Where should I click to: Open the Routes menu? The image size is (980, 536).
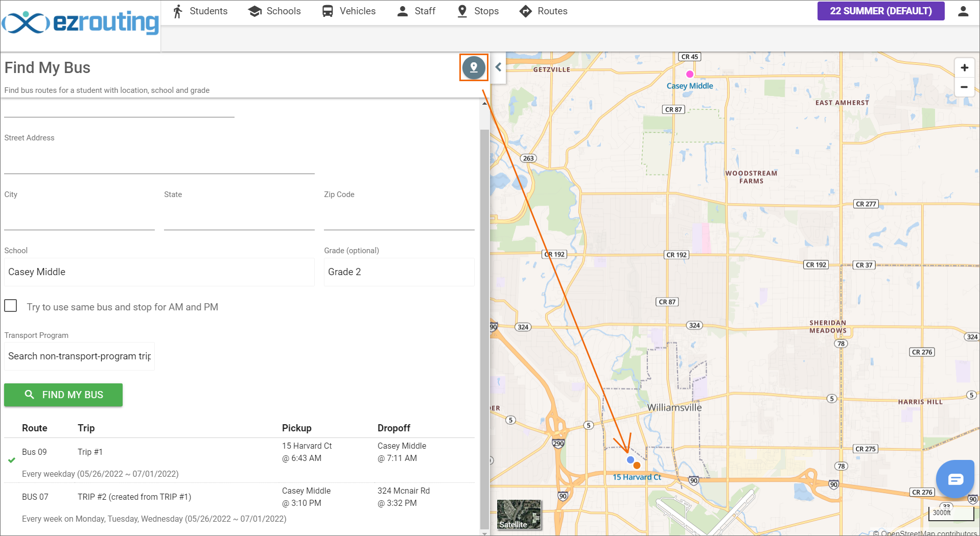(543, 11)
